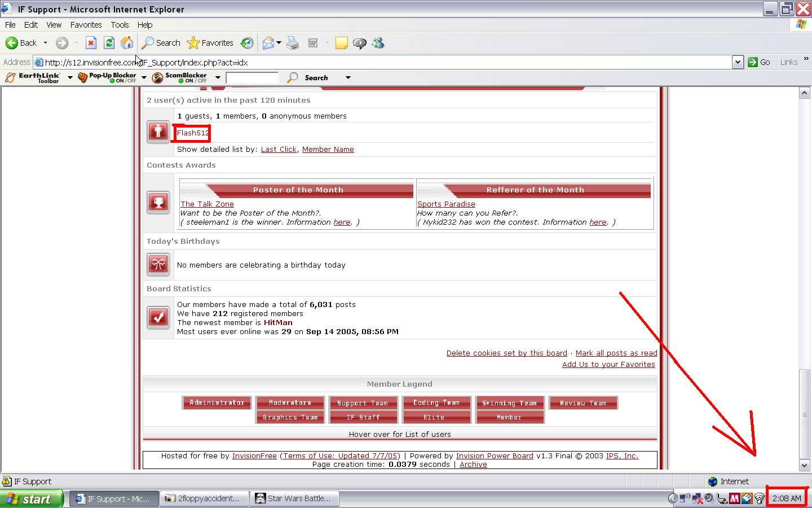Open the EarthLink Toolbar dropdown arrow

pos(70,78)
